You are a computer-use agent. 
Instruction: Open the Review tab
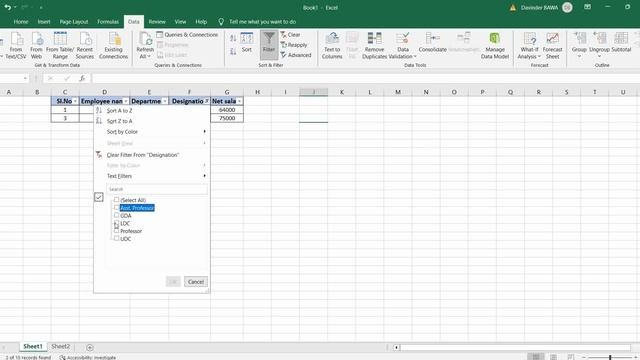click(157, 22)
